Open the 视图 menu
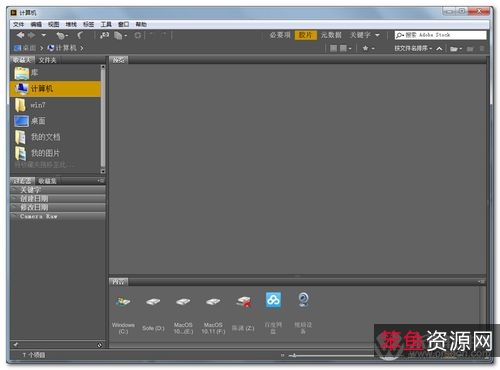Image resolution: width=500 pixels, height=370 pixels. click(53, 24)
